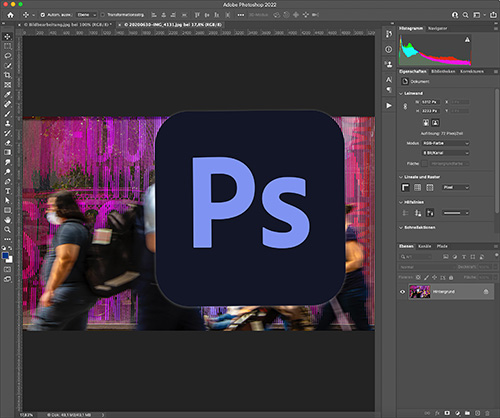Image resolution: width=500 pixels, height=418 pixels.
Task: Go to Home screen via house icon
Action: (10, 15)
